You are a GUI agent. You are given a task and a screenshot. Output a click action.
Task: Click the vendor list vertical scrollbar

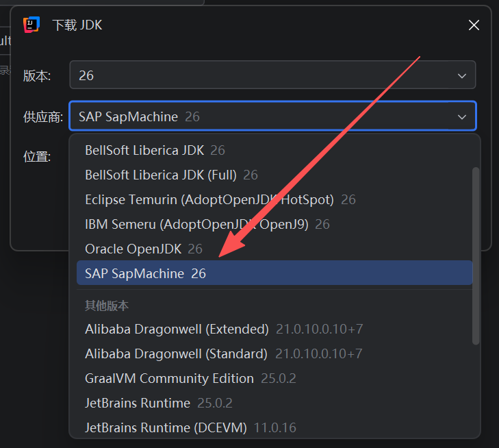tap(476, 255)
